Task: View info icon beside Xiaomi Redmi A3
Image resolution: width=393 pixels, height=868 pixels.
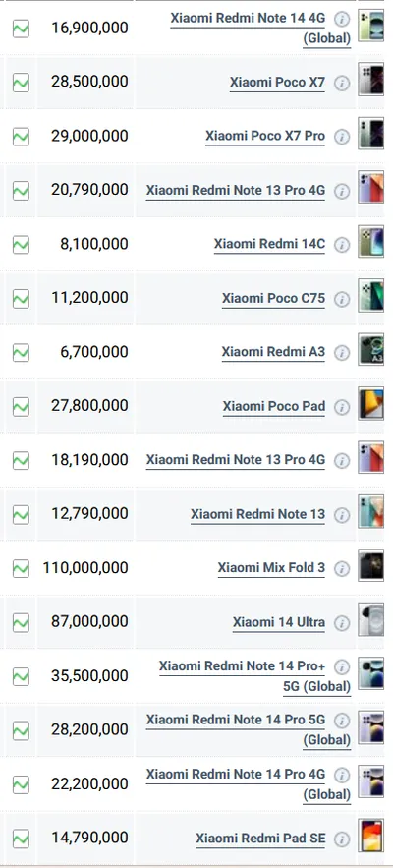Action: tap(342, 353)
